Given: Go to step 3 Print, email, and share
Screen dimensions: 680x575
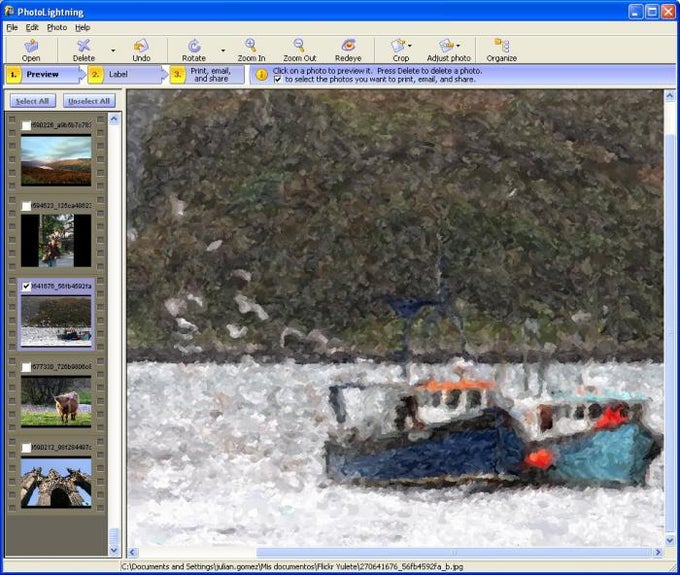Looking at the screenshot, I should tap(206, 74).
